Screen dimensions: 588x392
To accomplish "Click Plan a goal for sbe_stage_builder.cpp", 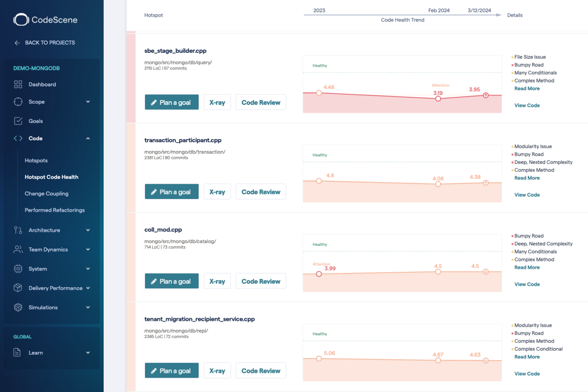I will pos(172,102).
